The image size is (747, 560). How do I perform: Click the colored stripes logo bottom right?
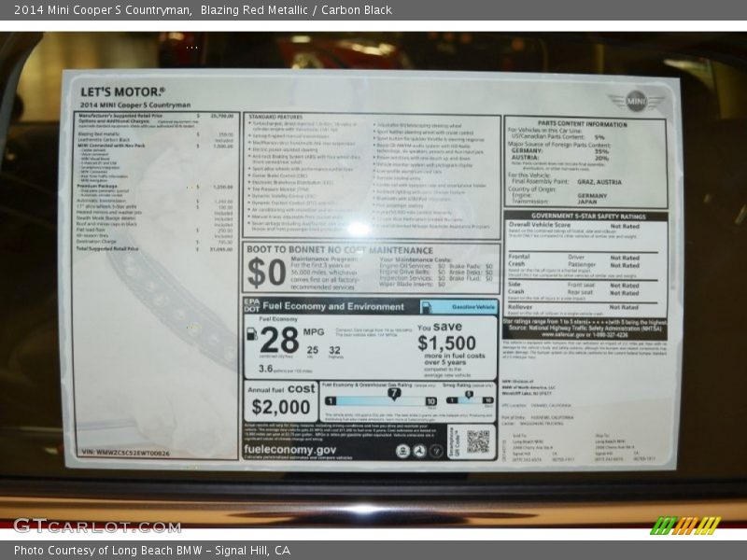point(685,525)
